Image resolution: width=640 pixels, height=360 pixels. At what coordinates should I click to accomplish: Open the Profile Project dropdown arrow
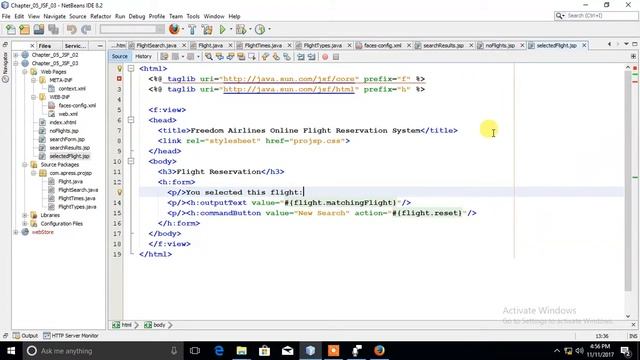coord(269,29)
